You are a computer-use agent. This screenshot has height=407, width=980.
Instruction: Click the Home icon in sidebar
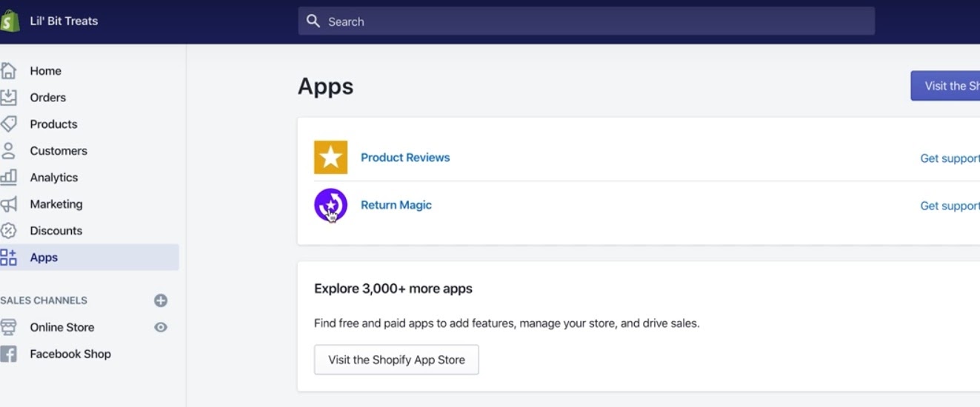point(8,71)
